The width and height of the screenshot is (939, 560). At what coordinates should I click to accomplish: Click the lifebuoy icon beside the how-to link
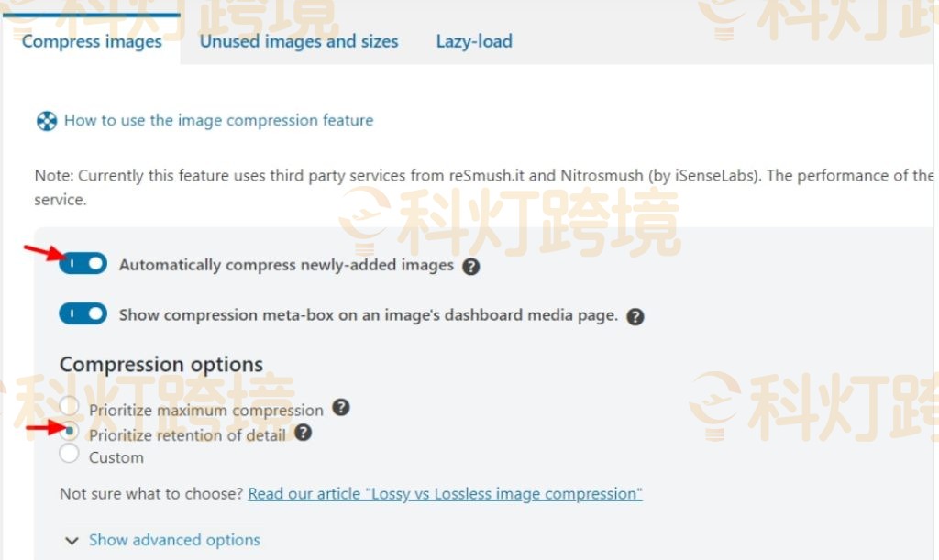pos(46,121)
